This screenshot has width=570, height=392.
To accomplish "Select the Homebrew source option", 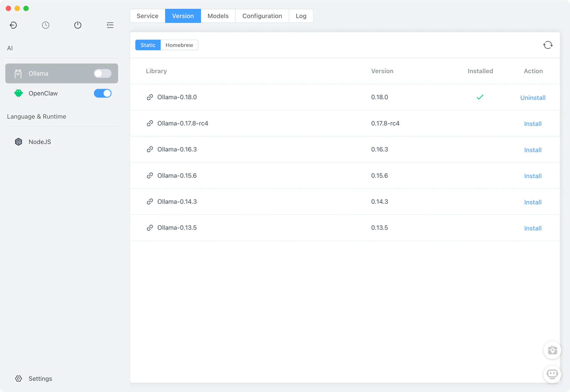I will pos(179,45).
